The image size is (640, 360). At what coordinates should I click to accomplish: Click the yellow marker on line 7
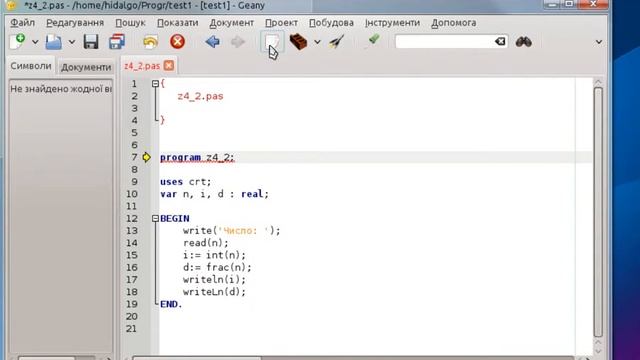coord(146,157)
